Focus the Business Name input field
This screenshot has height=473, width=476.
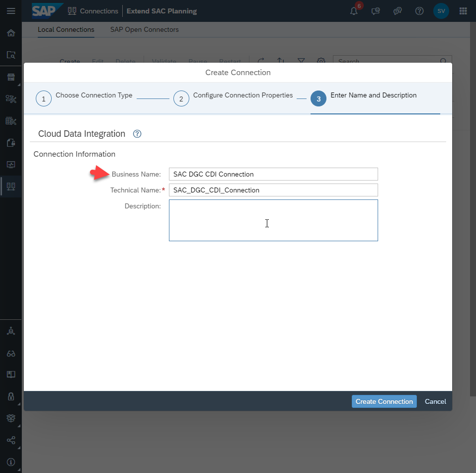[x=273, y=174]
